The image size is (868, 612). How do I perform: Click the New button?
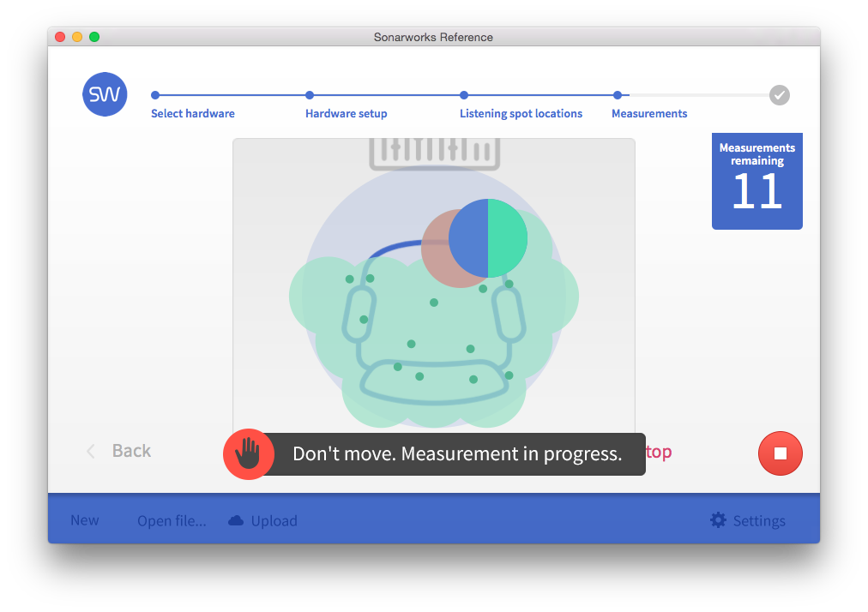[x=84, y=520]
